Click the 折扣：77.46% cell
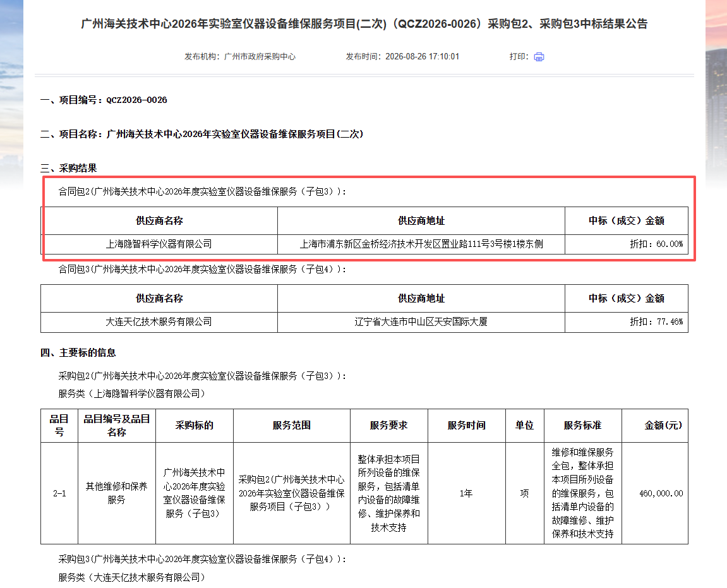This screenshot has height=588, width=727. [627, 322]
